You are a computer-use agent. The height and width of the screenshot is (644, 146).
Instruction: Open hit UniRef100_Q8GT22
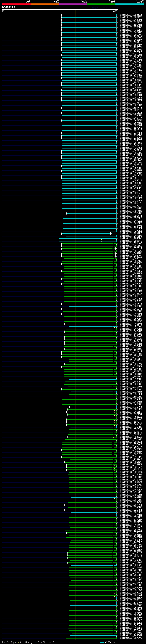click(x=131, y=17)
